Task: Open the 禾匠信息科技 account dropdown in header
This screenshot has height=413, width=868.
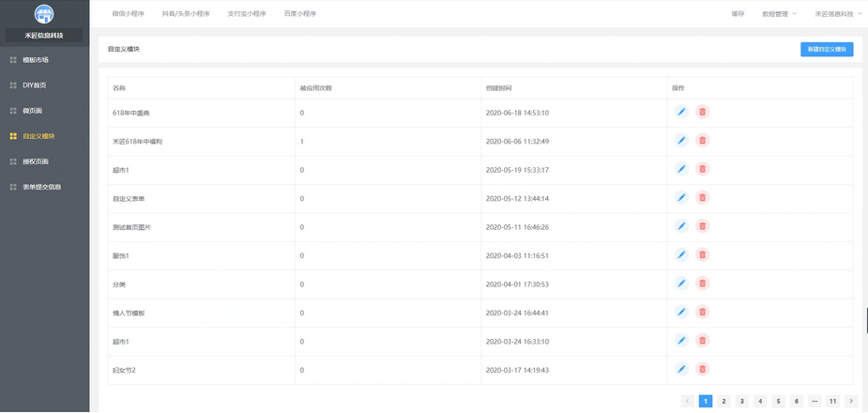Action: [x=837, y=14]
